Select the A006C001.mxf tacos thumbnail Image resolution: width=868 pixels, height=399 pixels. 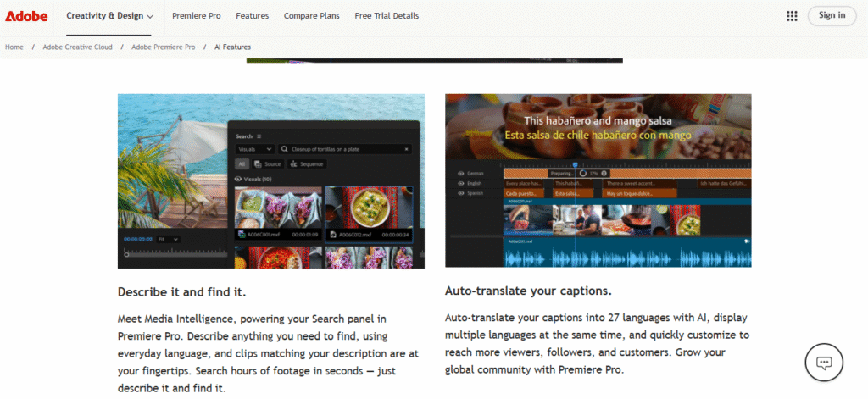(x=278, y=207)
